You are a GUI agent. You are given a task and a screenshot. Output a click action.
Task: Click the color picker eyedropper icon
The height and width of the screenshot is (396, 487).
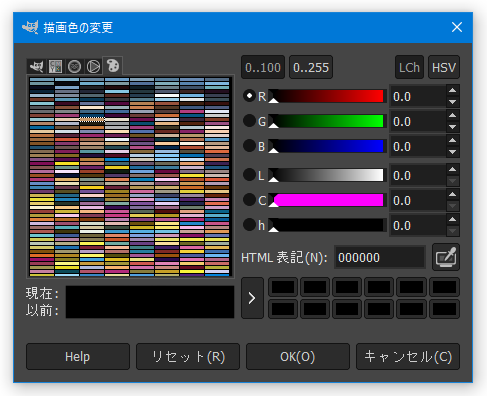(446, 257)
